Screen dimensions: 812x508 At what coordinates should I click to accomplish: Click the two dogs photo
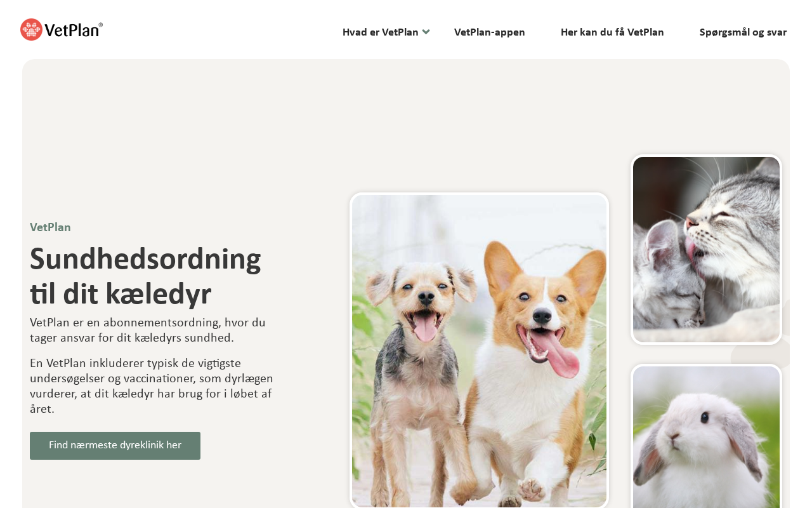pos(479,351)
